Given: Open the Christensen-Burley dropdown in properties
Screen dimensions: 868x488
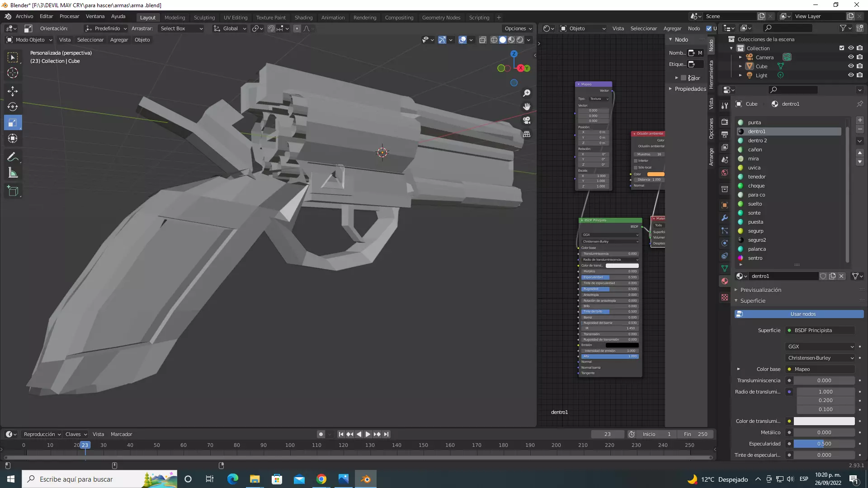Looking at the screenshot, I should point(821,358).
